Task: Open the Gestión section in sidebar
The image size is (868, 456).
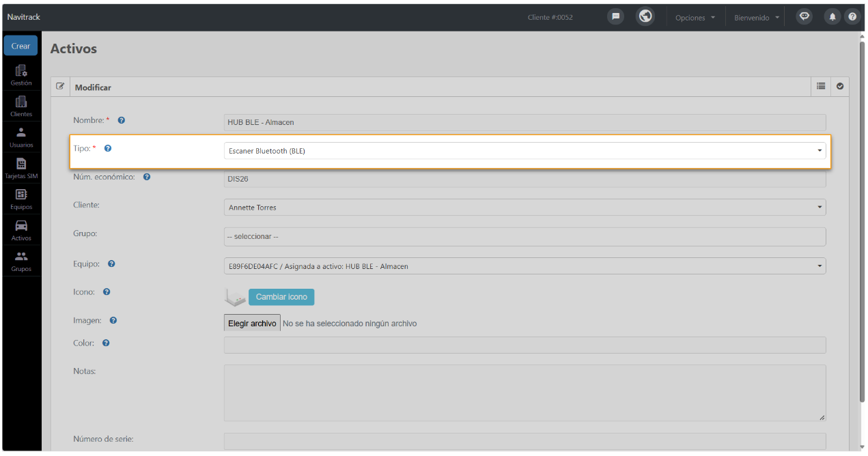Action: pos(21,75)
